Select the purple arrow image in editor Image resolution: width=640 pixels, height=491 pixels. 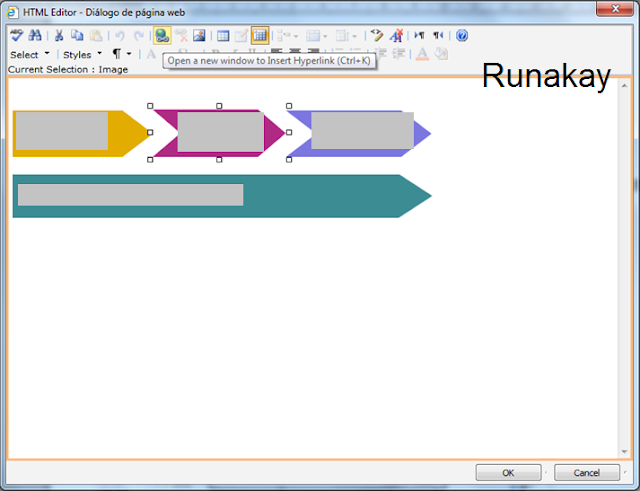point(359,133)
